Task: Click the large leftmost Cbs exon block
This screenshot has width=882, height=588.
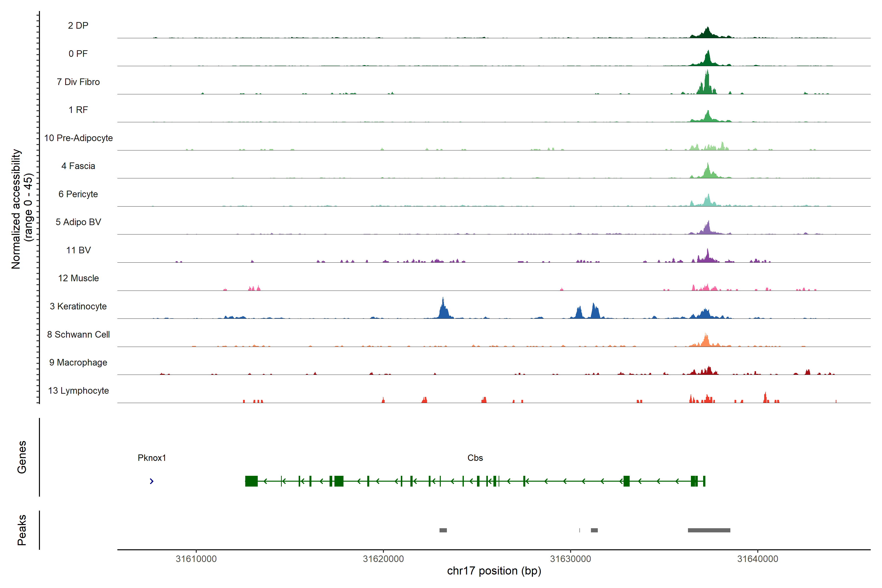Action: tap(251, 481)
